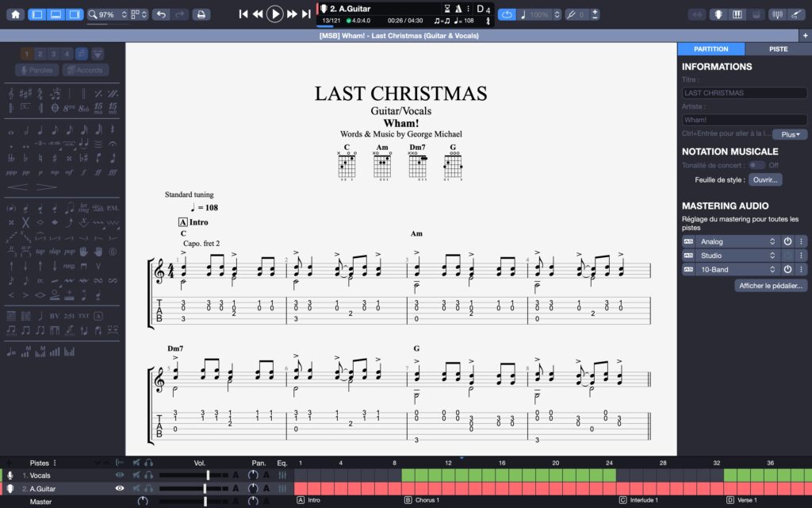Switch to the PISTE tab

778,48
